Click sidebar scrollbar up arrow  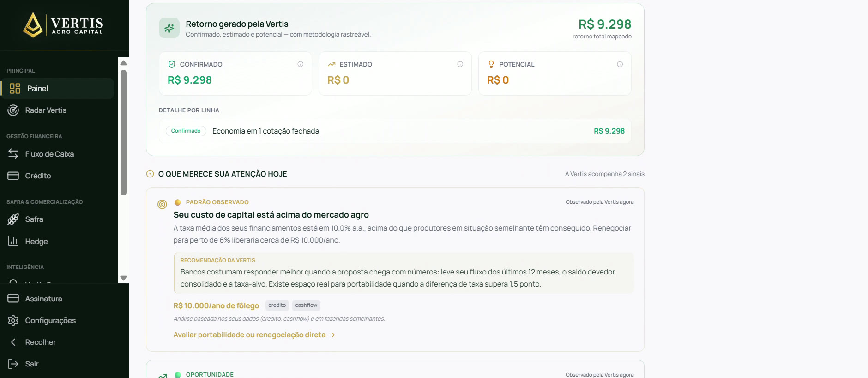[123, 62]
